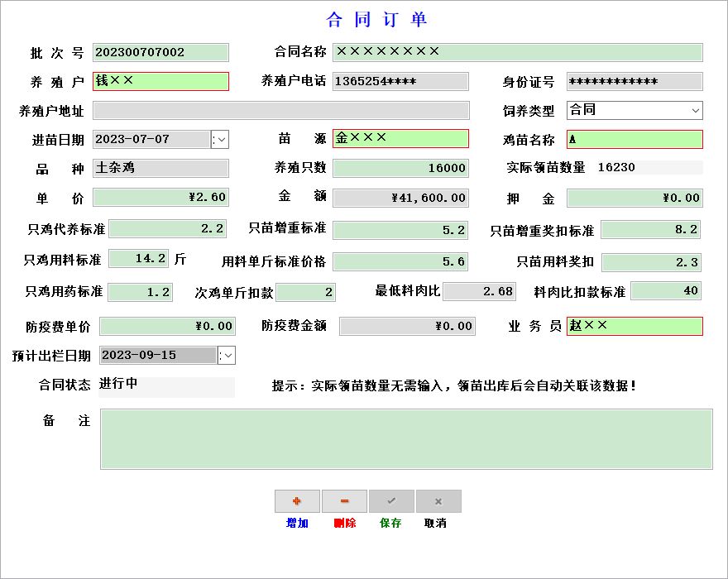This screenshot has height=579, width=728.
Task: Click the empty 养殖户地址 field
Action: (x=281, y=111)
